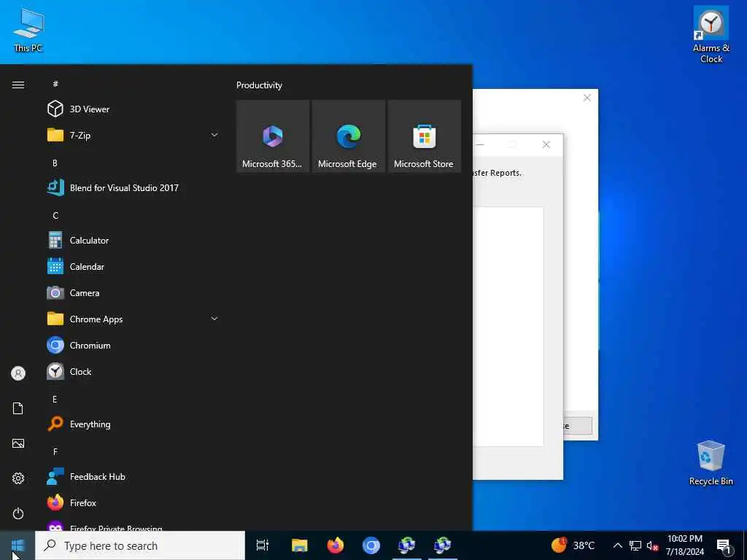Launch the Everything search app

click(133, 424)
